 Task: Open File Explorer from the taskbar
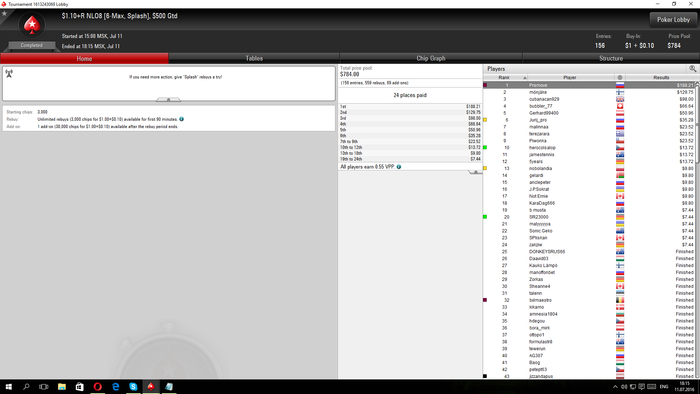point(62,386)
